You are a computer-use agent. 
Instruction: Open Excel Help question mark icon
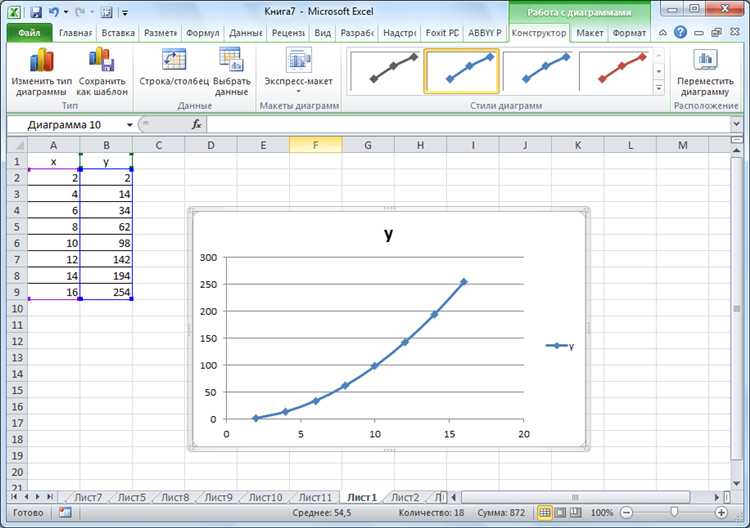[680, 33]
